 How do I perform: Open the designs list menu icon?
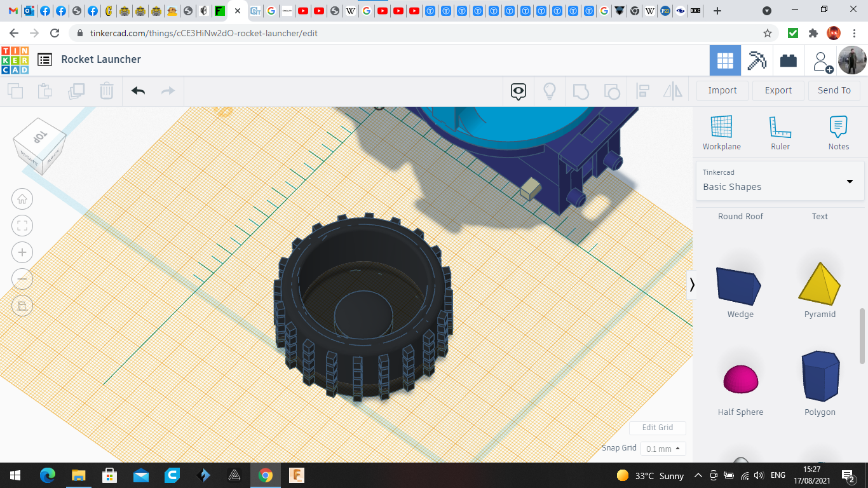pos(44,60)
